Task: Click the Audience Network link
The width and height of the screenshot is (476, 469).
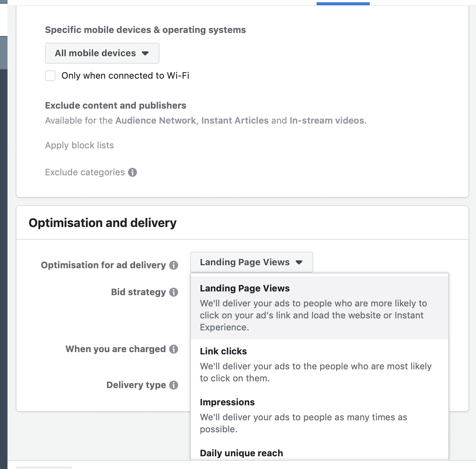Action: pyautogui.click(x=156, y=121)
